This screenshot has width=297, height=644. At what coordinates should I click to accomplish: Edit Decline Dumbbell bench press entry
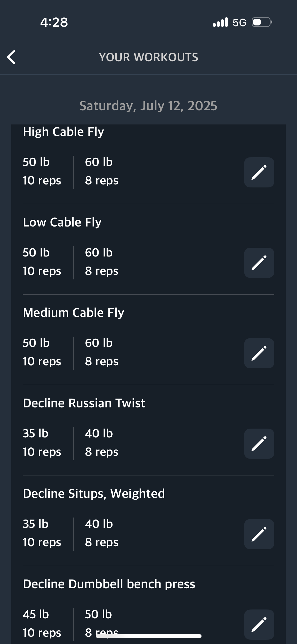[x=259, y=625]
